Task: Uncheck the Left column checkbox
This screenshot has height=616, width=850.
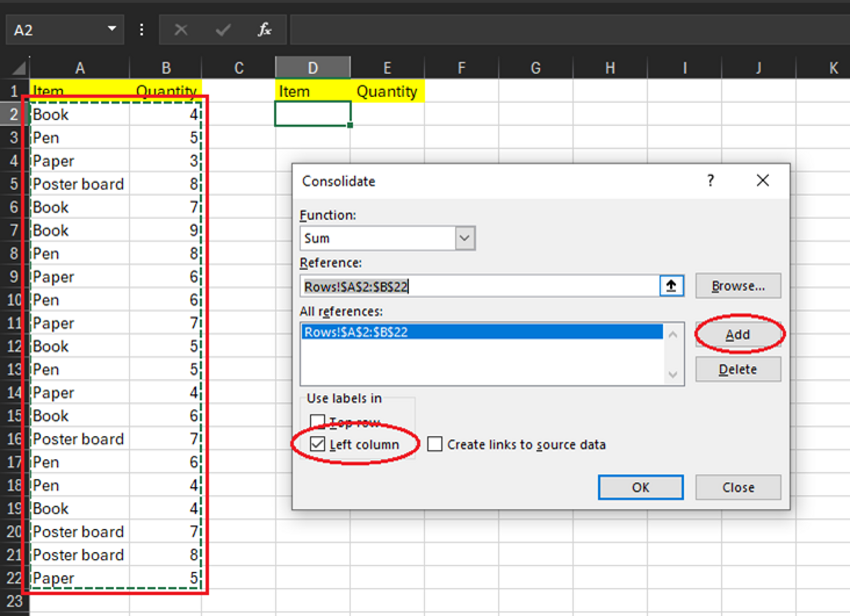Action: pyautogui.click(x=317, y=444)
